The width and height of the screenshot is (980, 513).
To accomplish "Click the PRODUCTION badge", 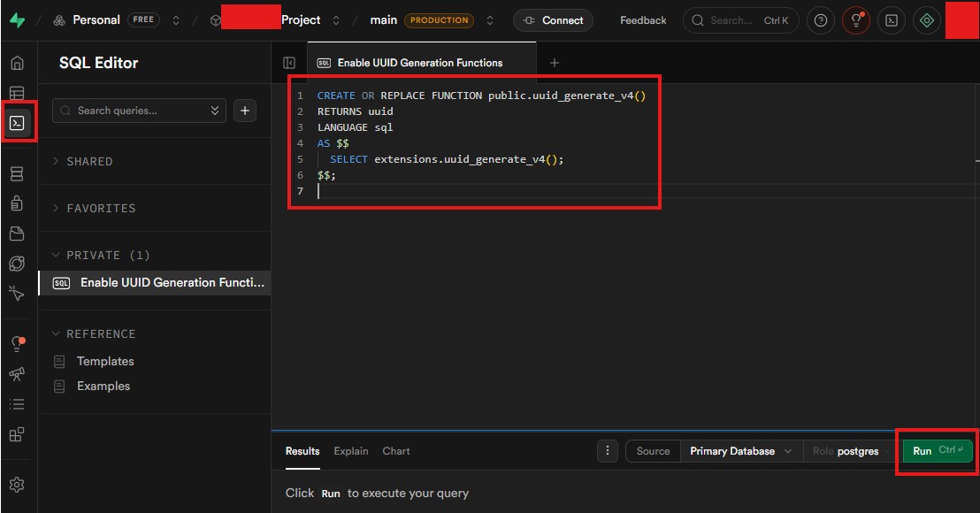I will click(x=439, y=20).
